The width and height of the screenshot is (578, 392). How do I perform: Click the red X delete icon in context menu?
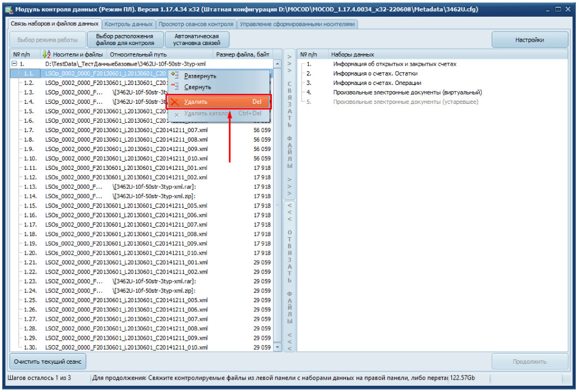click(x=175, y=102)
